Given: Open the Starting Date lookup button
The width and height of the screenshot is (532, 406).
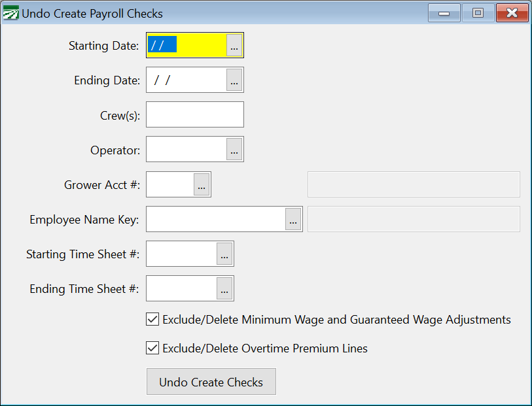Looking at the screenshot, I should 234,44.
